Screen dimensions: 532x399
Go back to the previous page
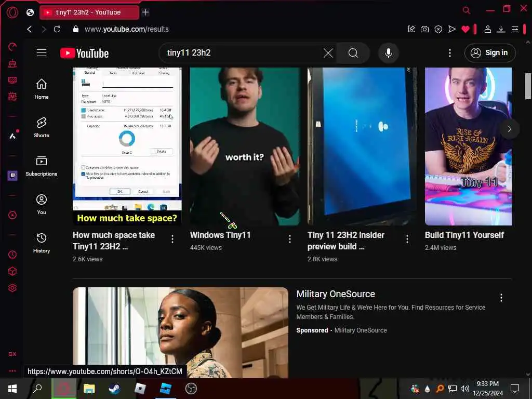click(30, 29)
